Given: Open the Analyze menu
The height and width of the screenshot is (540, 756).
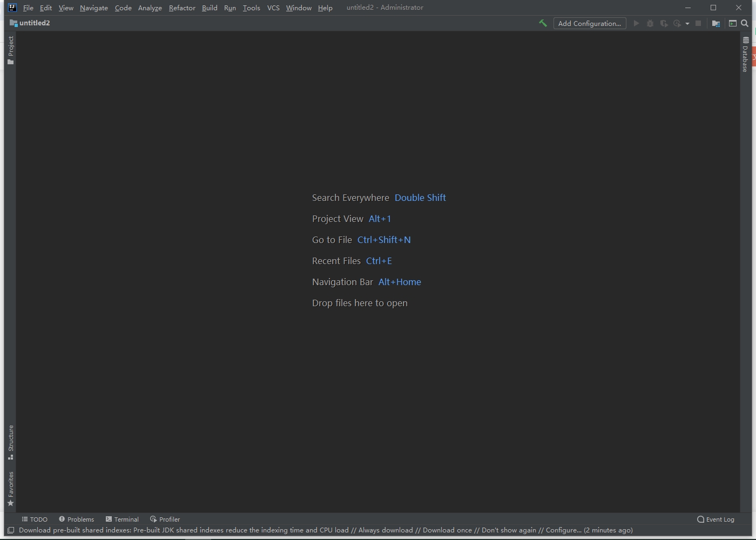Looking at the screenshot, I should (150, 8).
